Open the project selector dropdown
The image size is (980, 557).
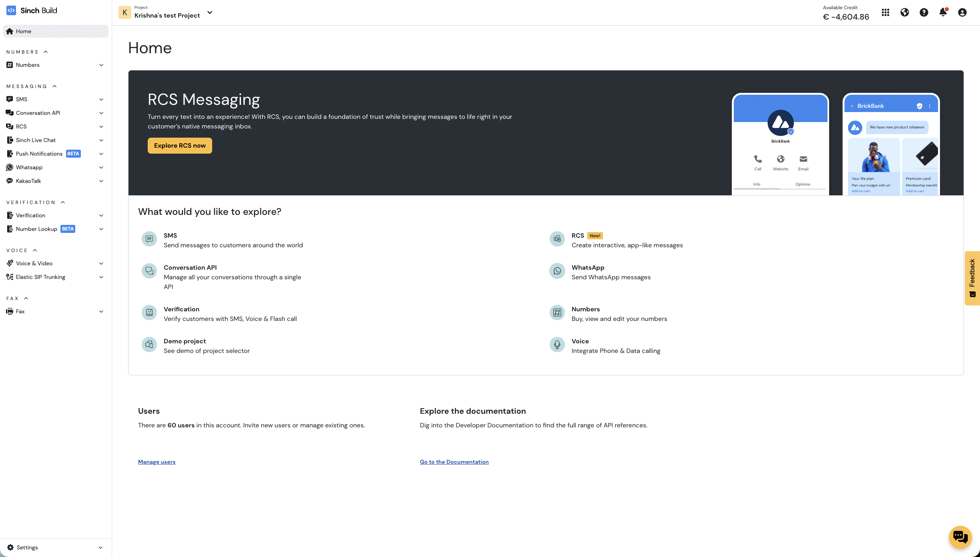coord(209,12)
